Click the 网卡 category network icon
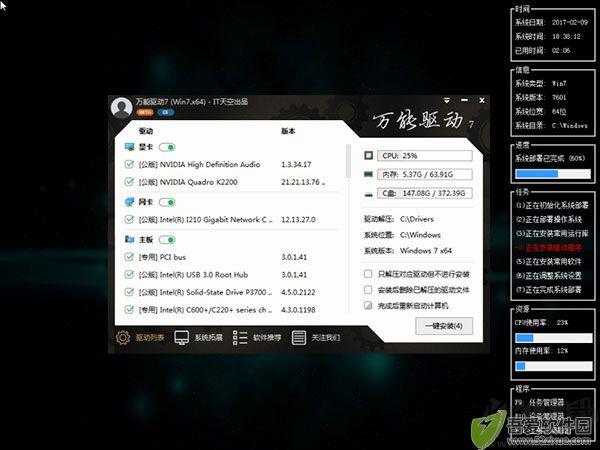 click(129, 202)
